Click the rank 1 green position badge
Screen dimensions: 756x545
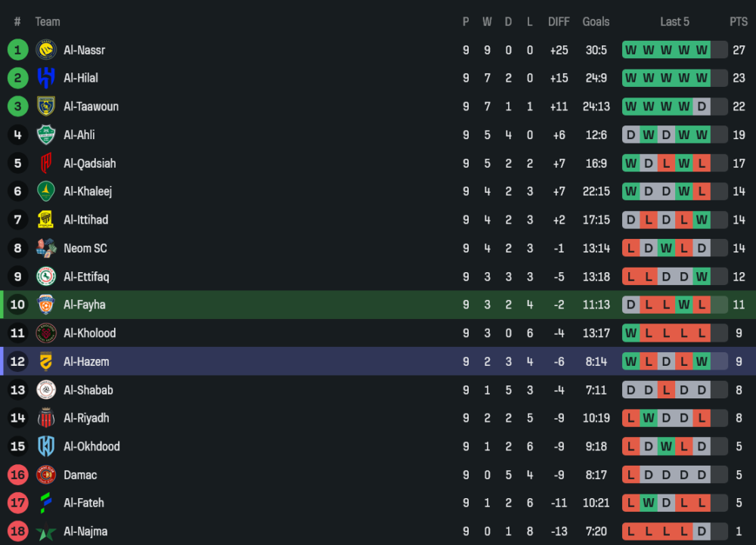point(17,50)
